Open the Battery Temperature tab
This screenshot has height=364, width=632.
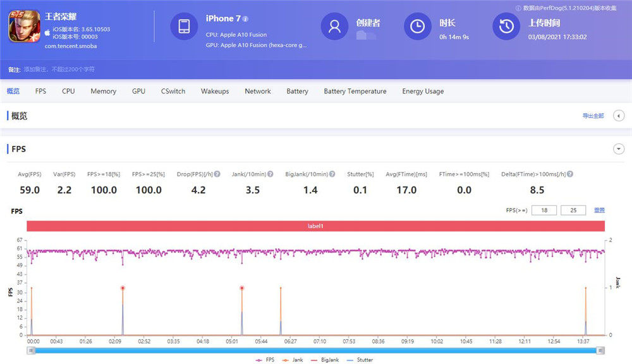pos(355,91)
